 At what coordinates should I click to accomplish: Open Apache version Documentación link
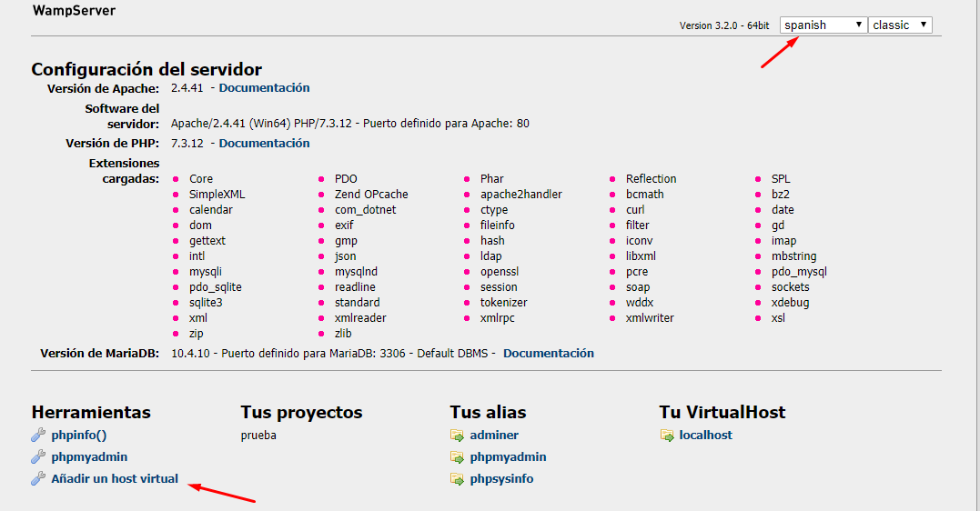click(x=264, y=88)
